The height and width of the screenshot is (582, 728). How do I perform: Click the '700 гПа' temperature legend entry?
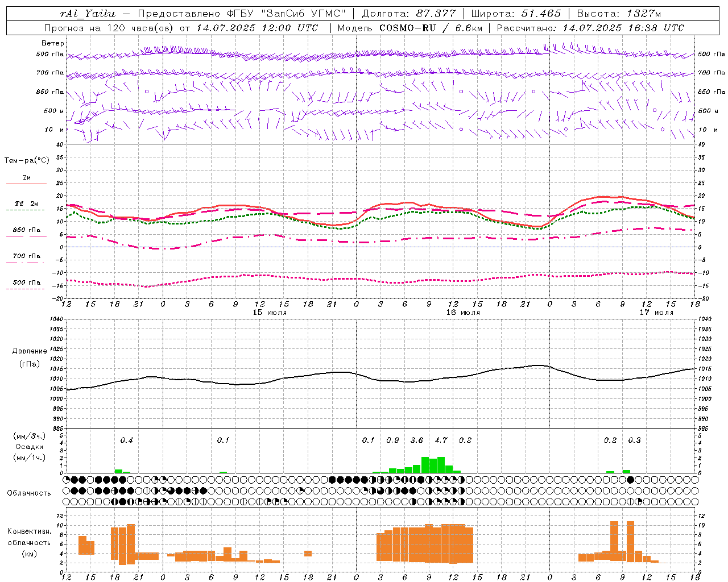tap(27, 256)
